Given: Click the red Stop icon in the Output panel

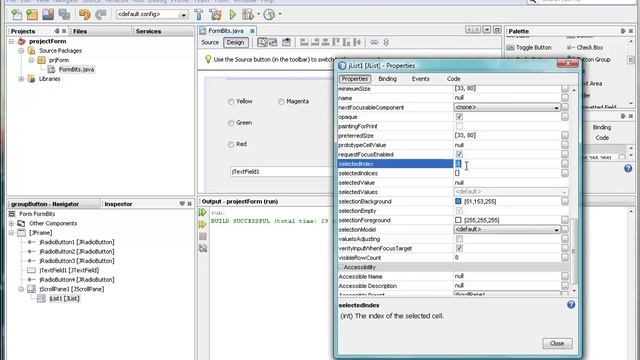Looking at the screenshot, I should [203, 236].
